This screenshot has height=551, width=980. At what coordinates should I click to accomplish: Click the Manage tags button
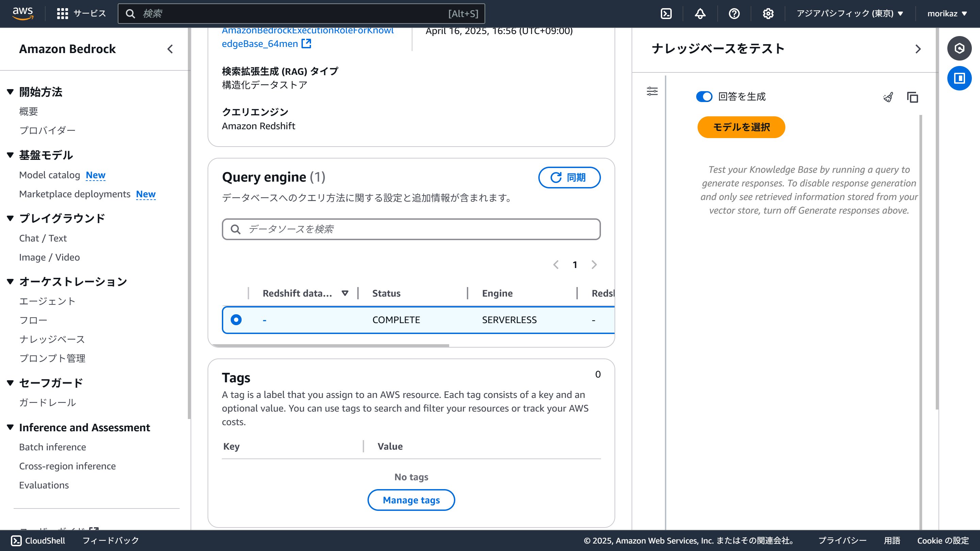(411, 500)
